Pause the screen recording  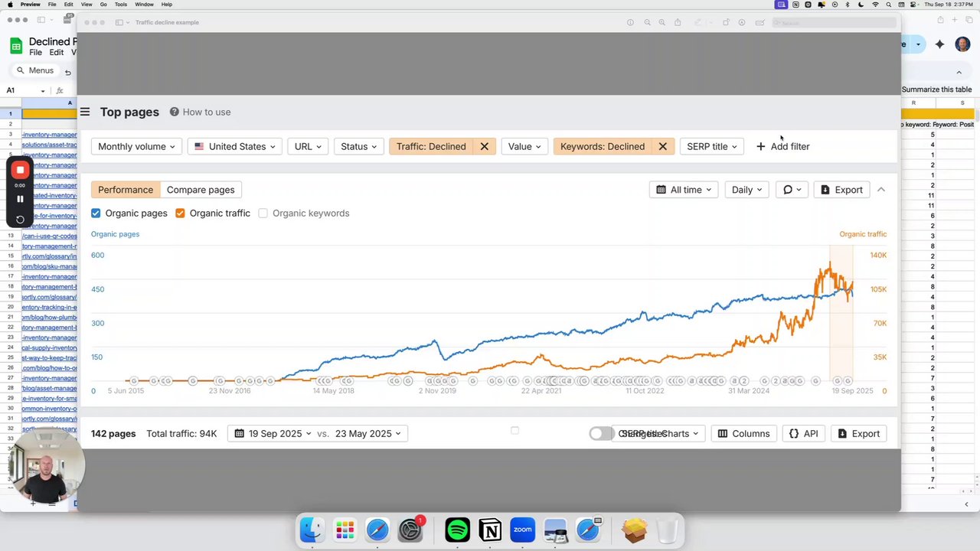click(21, 199)
